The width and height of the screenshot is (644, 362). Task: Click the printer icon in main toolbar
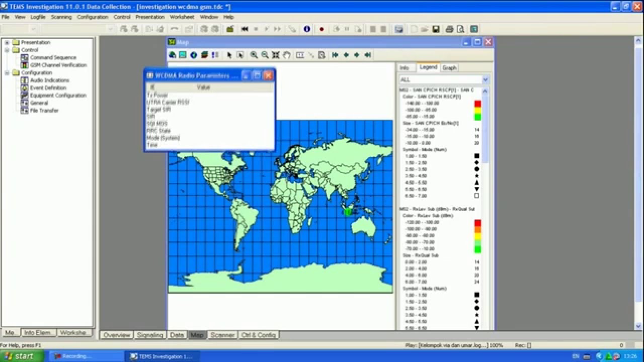pos(449,29)
